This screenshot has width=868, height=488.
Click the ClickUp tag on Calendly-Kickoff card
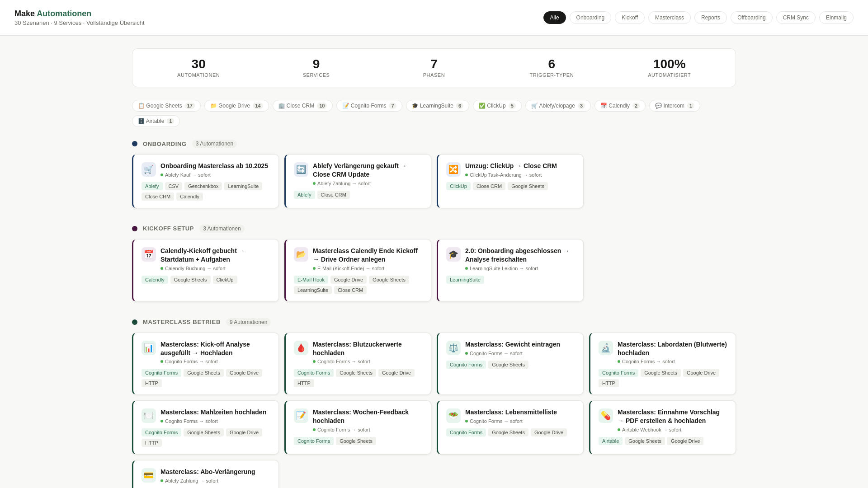click(x=225, y=280)
